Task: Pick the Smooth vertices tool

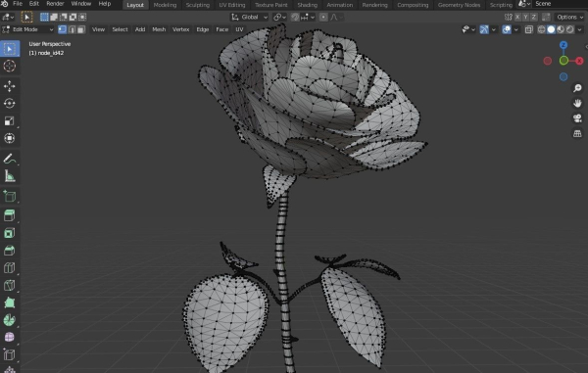Action: point(10,337)
